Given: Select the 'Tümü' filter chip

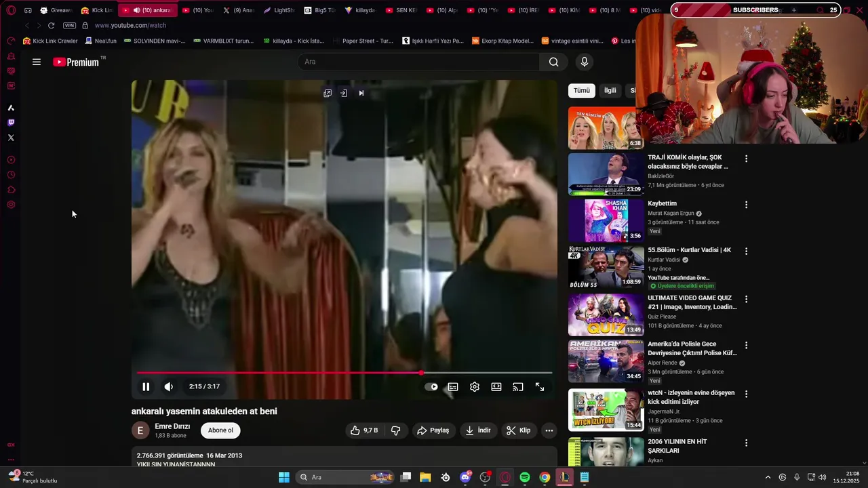Looking at the screenshot, I should (x=582, y=90).
